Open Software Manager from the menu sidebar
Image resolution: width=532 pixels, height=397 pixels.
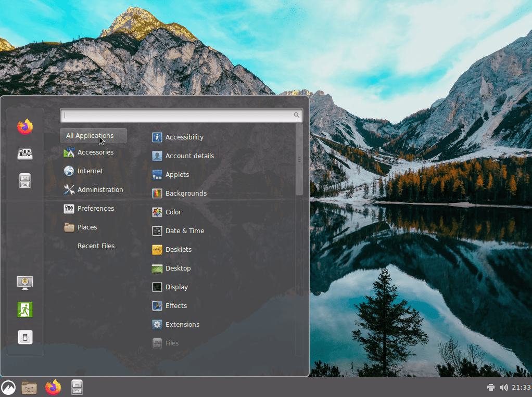pos(24,153)
